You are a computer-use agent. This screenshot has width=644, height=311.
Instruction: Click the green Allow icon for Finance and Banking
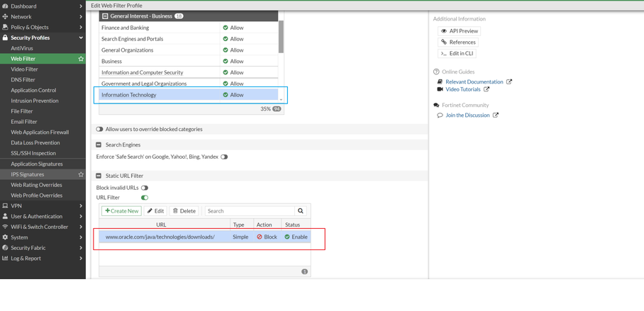click(226, 28)
